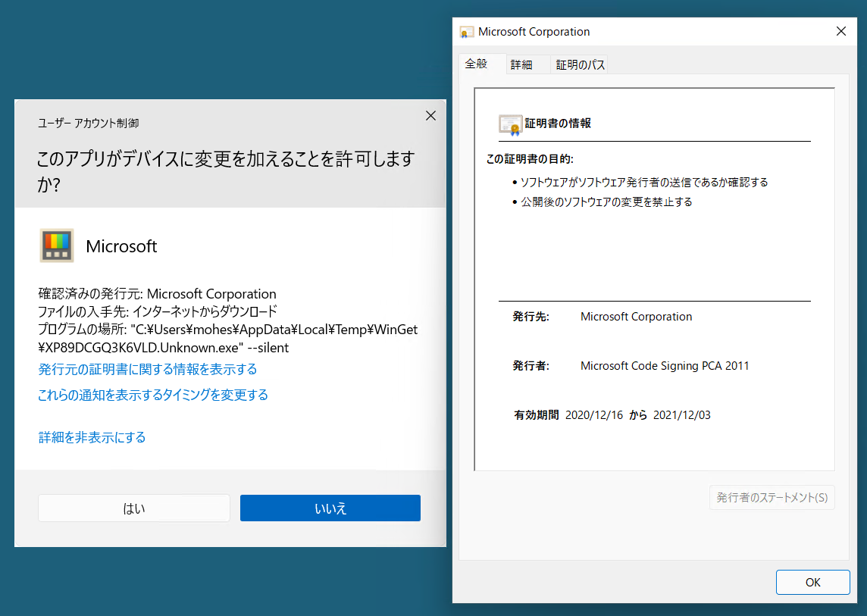Image resolution: width=867 pixels, height=616 pixels.
Task: Collapse details via 詳細を非表示にする
Action: pyautogui.click(x=92, y=437)
